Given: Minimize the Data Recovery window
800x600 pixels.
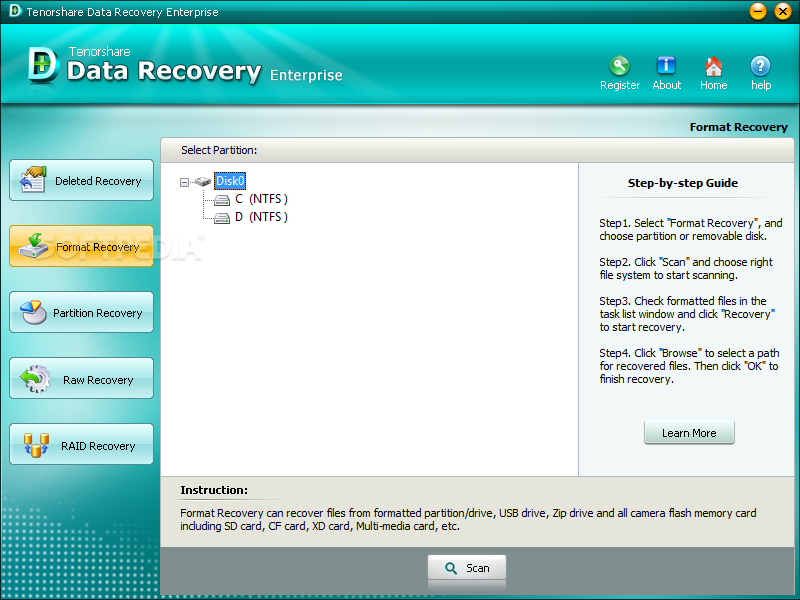Looking at the screenshot, I should 758,11.
